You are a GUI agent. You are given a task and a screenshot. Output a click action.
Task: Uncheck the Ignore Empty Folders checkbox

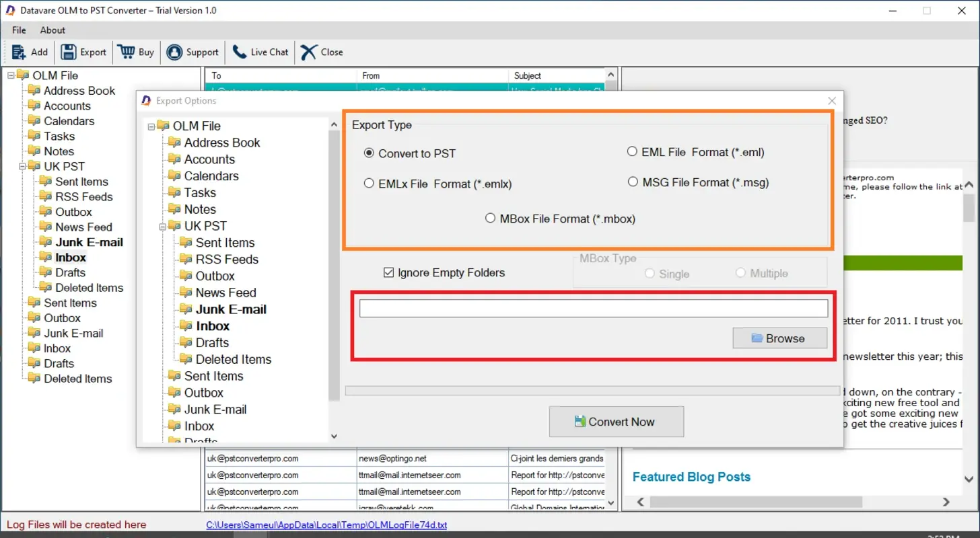(388, 272)
